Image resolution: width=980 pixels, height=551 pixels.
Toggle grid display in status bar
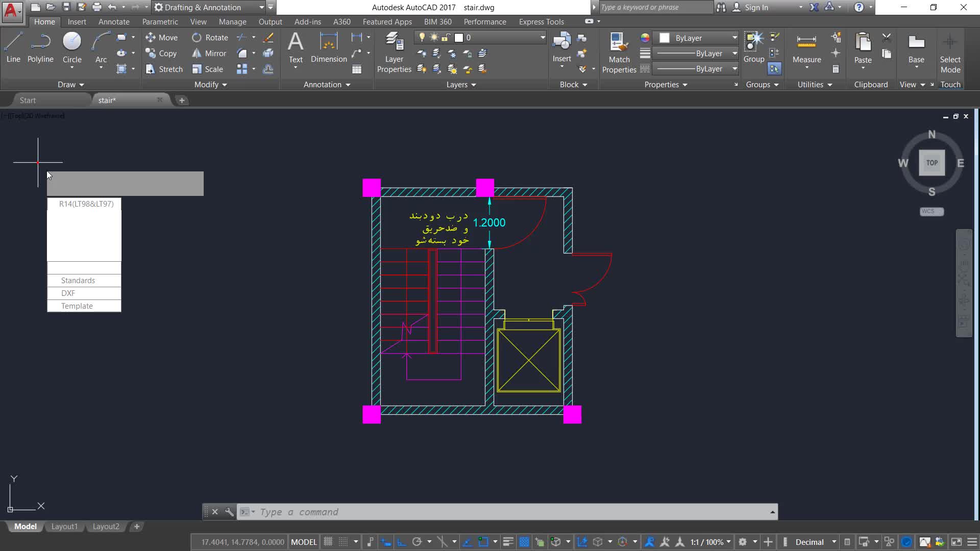point(328,542)
